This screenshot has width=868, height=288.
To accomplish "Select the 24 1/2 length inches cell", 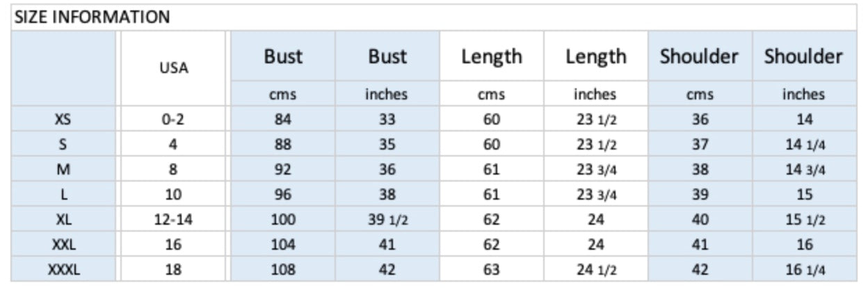I will (596, 270).
